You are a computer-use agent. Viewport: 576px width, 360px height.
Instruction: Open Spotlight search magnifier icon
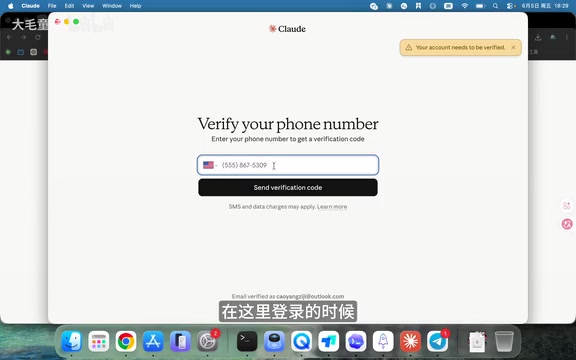pyautogui.click(x=496, y=6)
